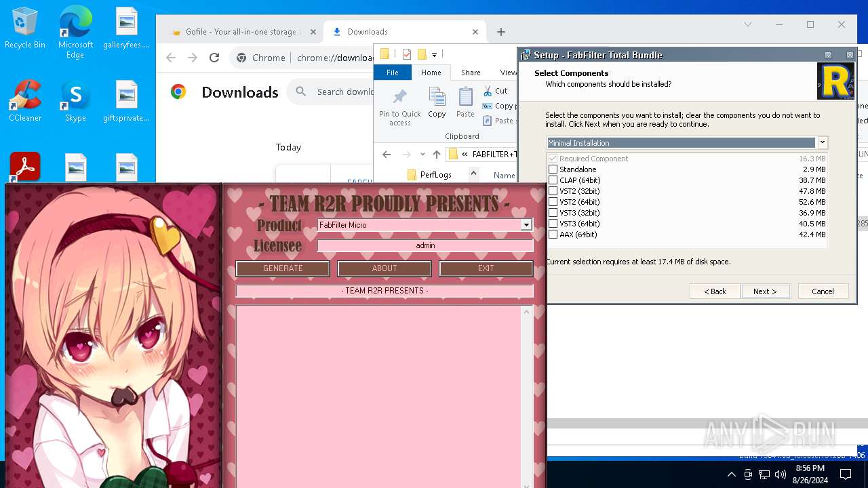Enable the CLAP (64bit) component checkbox
Viewport: 868px width, 488px height.
pos(553,180)
